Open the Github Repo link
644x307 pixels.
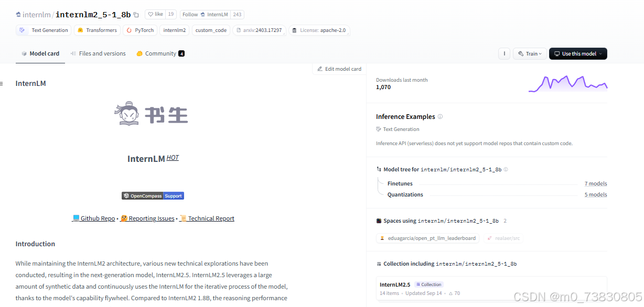pyautogui.click(x=93, y=218)
